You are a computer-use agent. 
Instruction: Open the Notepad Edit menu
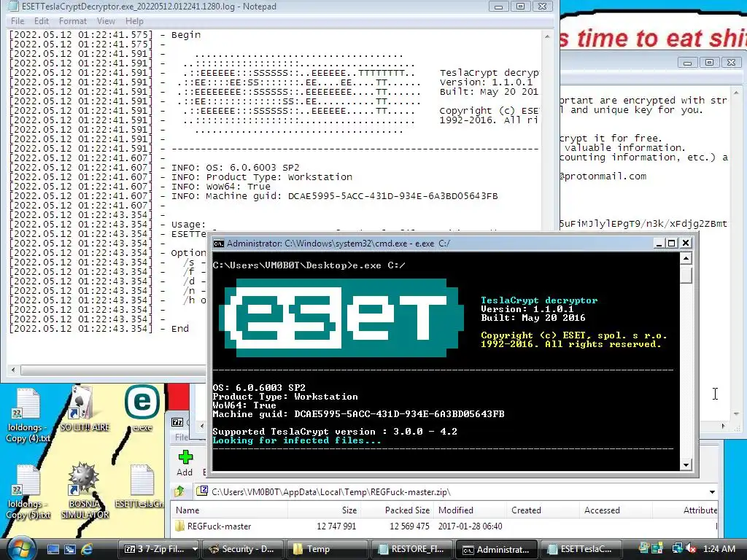pyautogui.click(x=42, y=21)
